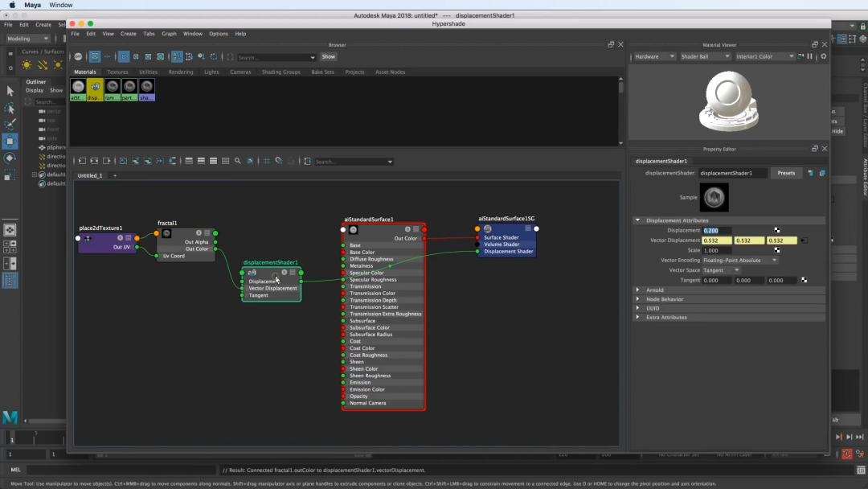The width and height of the screenshot is (868, 489).
Task: Collapse Displacement Attributes section
Action: click(x=637, y=220)
